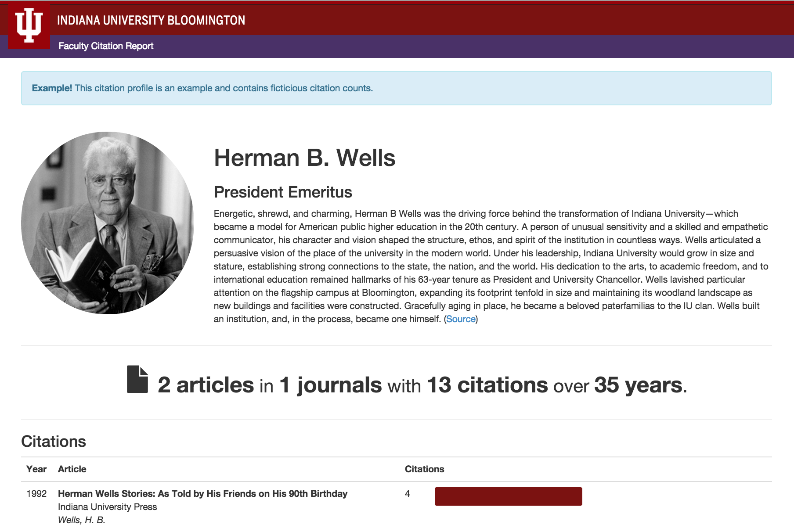Click the 1992 year cell

(36, 494)
